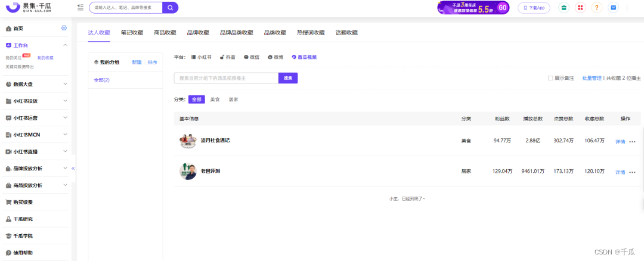Screen dimensions: 644x261
Task: Focus the 西瓜视频播主 group search field
Action: 227,78
